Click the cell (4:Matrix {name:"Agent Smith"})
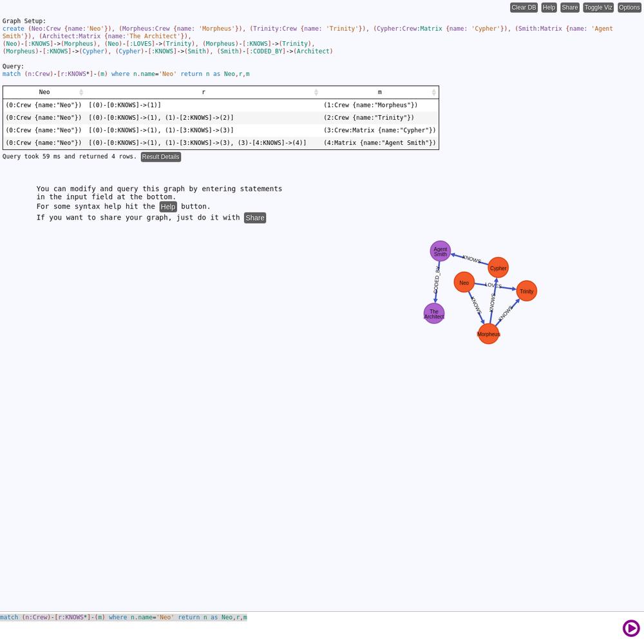644x644 pixels. (379, 143)
